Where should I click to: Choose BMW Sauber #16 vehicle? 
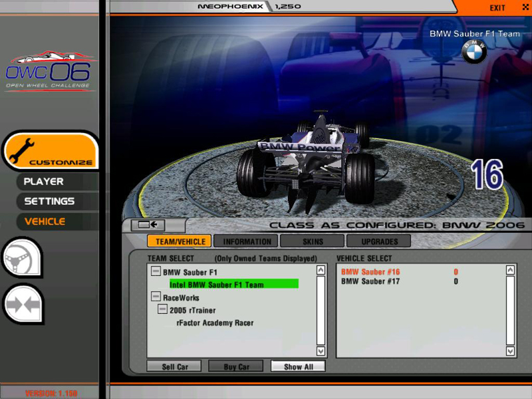pos(400,272)
